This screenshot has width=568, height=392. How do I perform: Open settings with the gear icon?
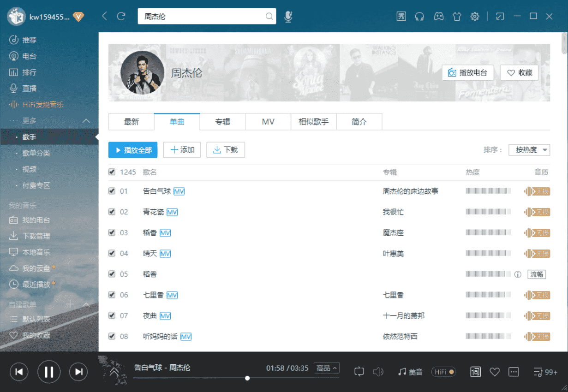475,17
